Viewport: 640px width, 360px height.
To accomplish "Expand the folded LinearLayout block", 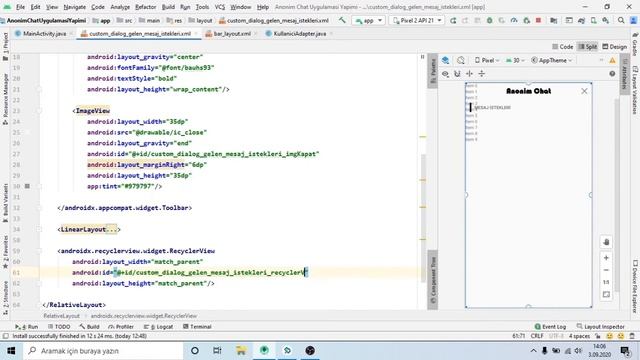I will [x=112, y=229].
